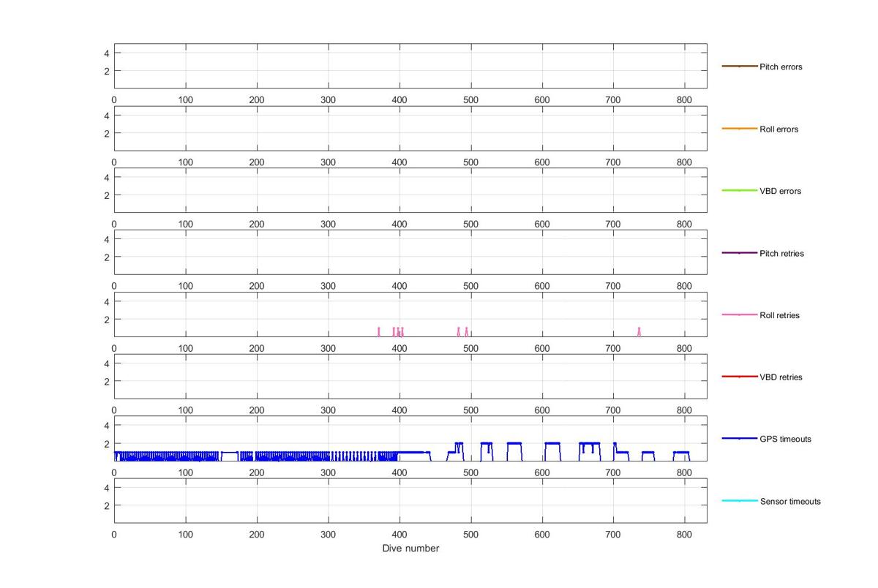878x588 pixels.
Task: Click the Pitch retries purple legend line
Action: coord(739,253)
